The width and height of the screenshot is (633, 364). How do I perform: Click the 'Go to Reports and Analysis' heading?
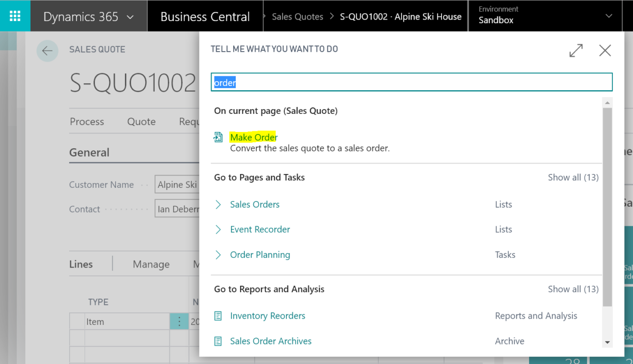click(x=269, y=289)
